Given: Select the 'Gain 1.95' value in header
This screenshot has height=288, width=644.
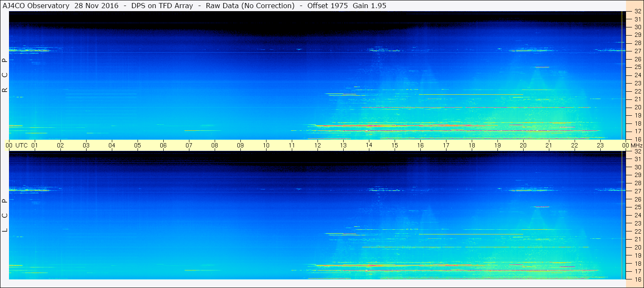Looking at the screenshot, I should tap(369, 6).
